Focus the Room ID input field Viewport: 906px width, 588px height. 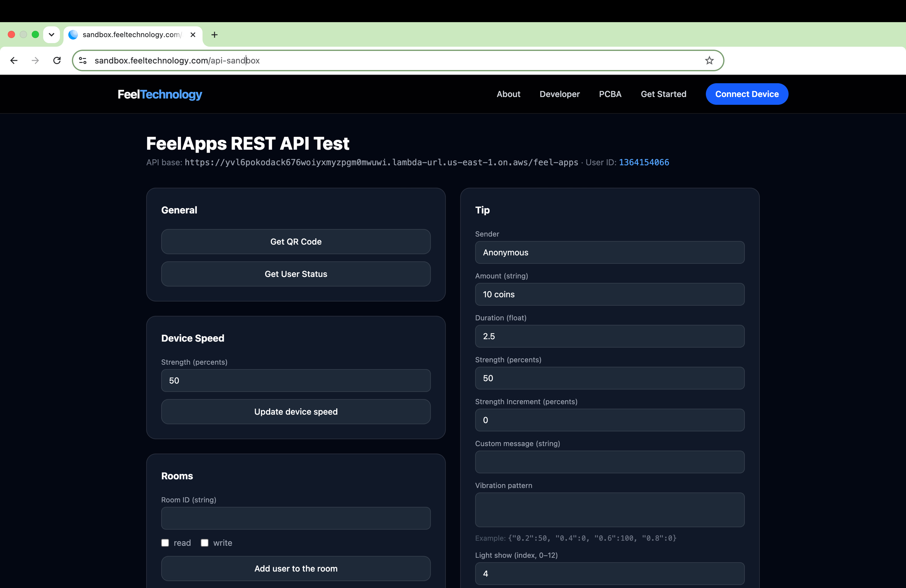pos(296,518)
